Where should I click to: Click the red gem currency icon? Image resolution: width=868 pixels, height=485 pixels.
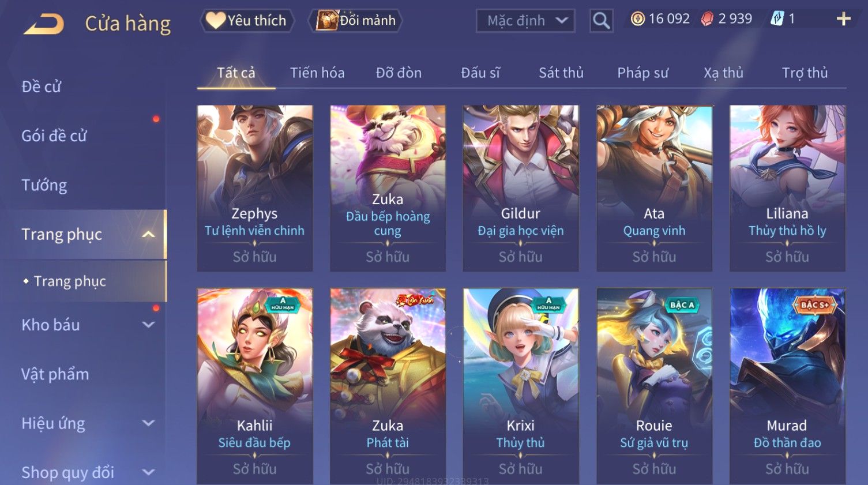pos(707,19)
